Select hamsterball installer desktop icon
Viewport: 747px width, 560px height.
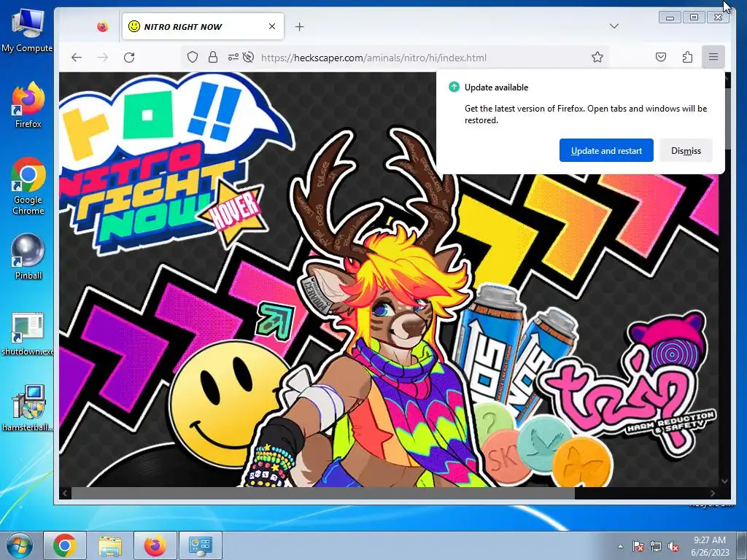click(x=27, y=408)
